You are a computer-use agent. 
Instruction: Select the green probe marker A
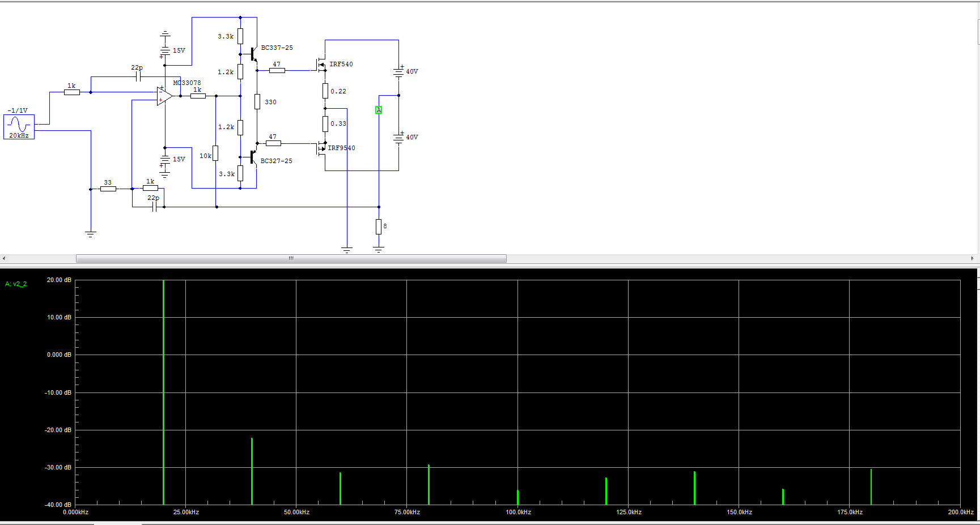[379, 110]
